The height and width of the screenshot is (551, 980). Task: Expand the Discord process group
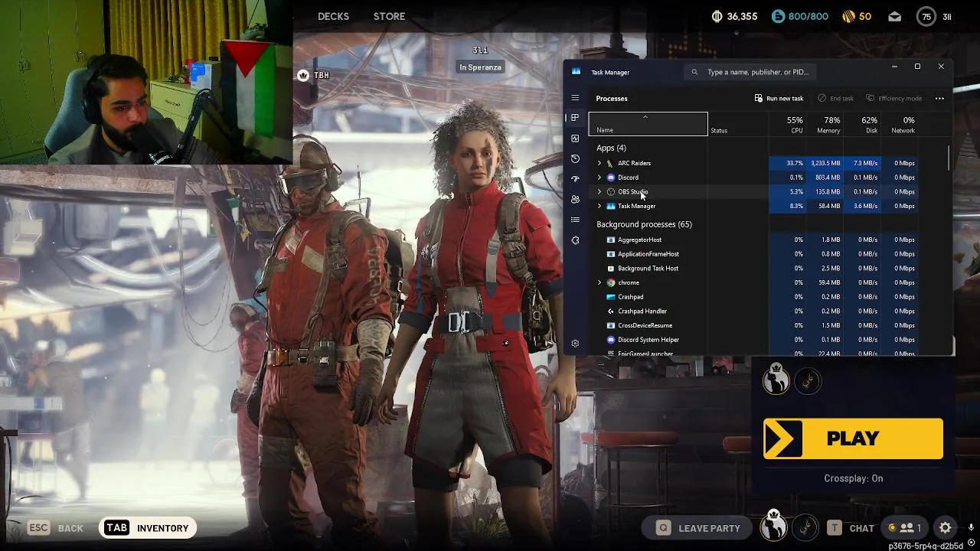(599, 178)
